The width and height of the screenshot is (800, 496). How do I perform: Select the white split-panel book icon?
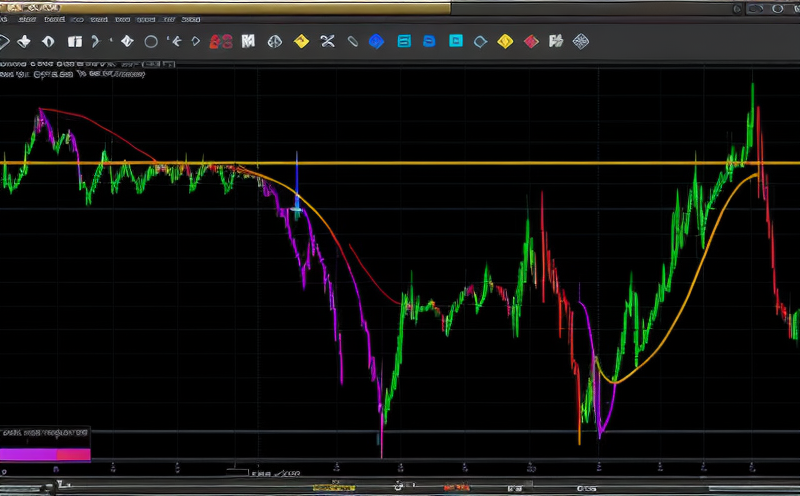click(75, 41)
